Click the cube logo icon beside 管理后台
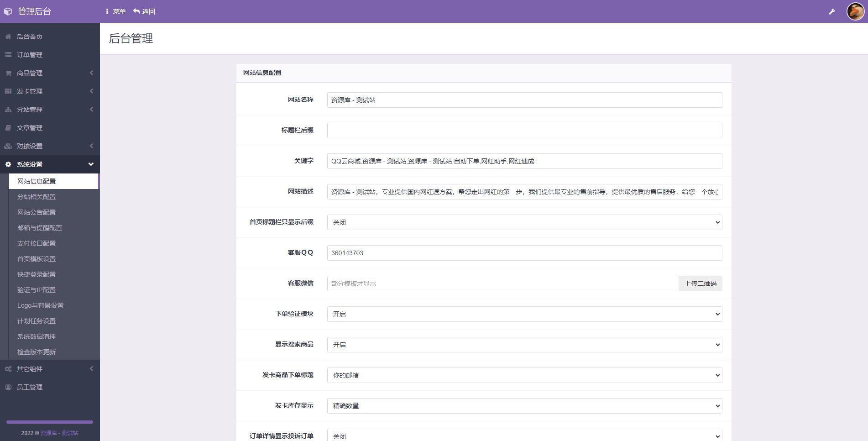Viewport: 868px width, 441px height. (x=8, y=11)
